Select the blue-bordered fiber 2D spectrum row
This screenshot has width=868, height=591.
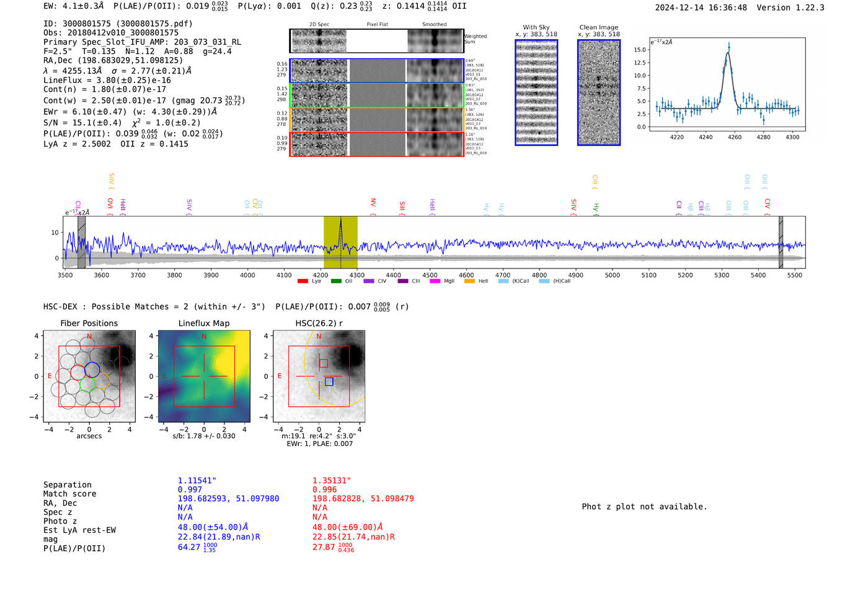(377, 71)
